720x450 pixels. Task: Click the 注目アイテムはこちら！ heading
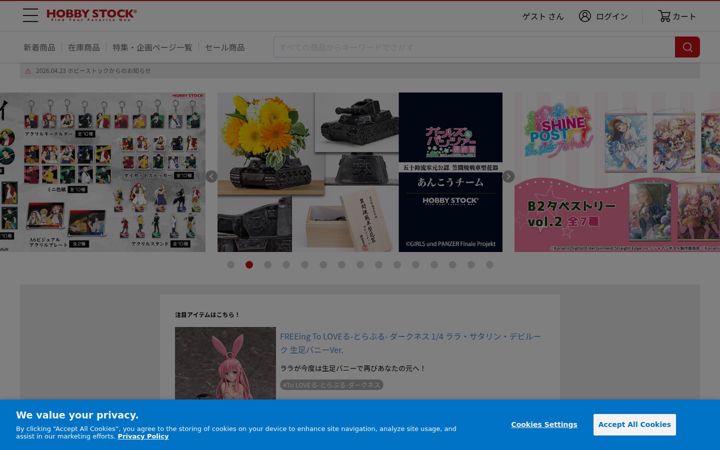pos(207,315)
